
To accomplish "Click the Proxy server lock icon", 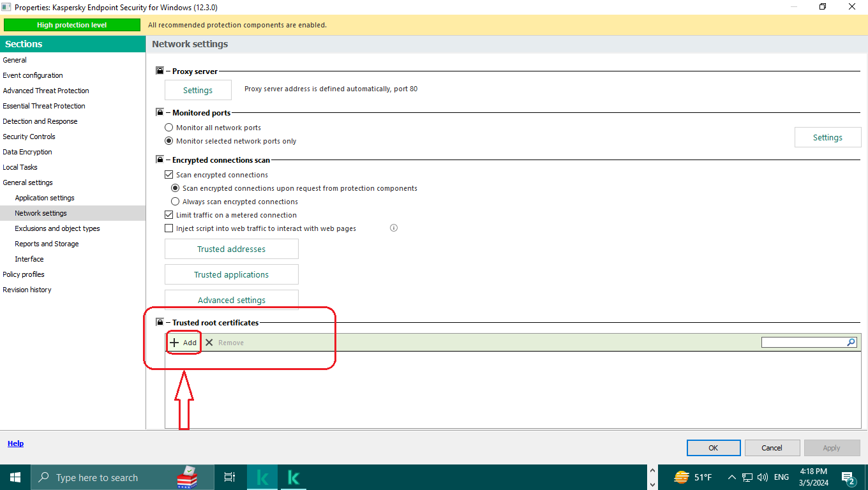I will click(160, 71).
